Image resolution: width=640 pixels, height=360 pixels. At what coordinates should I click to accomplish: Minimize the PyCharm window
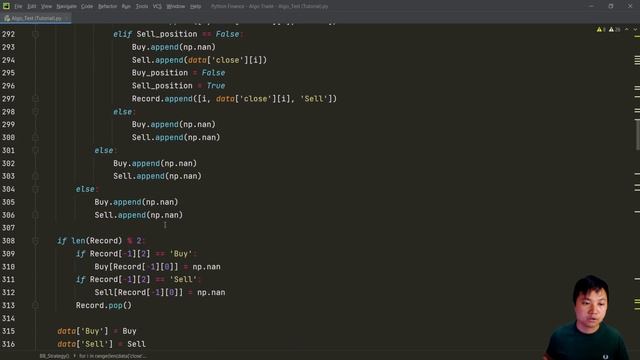click(591, 6)
